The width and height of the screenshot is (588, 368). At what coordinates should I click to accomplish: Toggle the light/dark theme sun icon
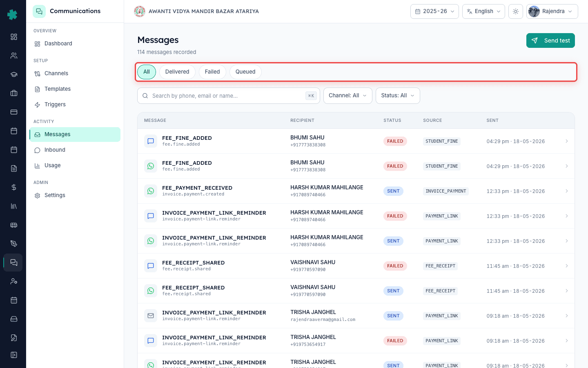(516, 11)
